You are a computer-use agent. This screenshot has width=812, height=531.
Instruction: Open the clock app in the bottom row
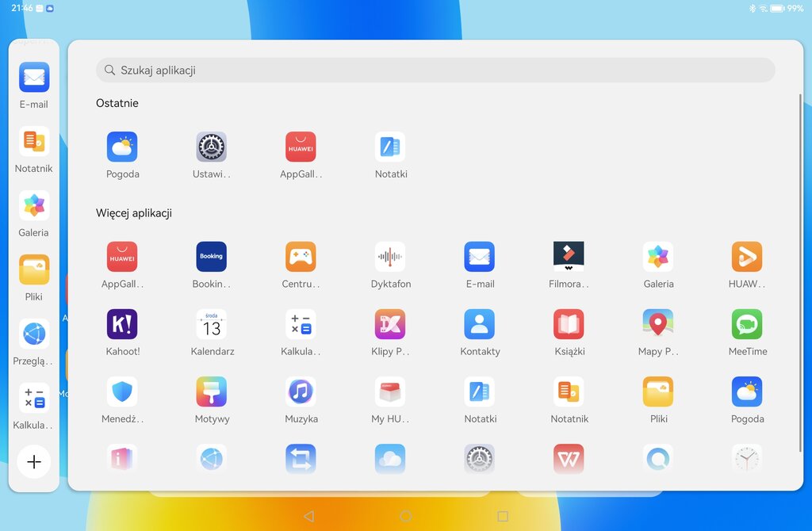[x=747, y=459]
